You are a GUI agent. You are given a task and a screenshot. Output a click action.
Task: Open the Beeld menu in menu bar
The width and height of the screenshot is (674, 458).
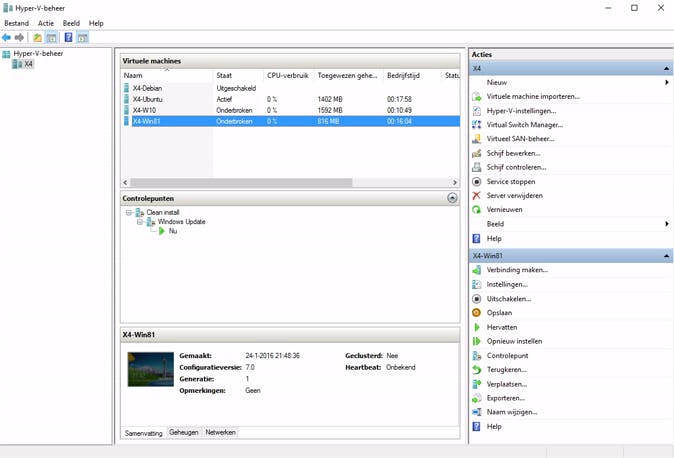[71, 23]
